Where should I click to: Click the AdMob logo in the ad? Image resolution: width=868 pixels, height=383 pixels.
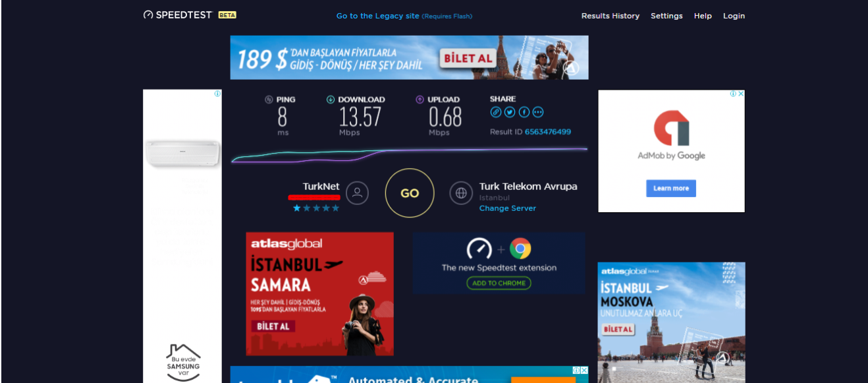(671, 128)
